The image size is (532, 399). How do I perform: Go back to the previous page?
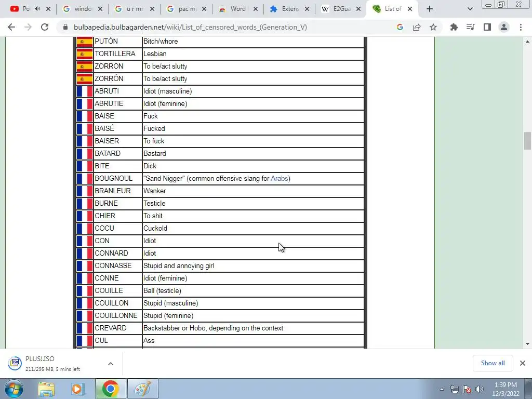tap(11, 27)
